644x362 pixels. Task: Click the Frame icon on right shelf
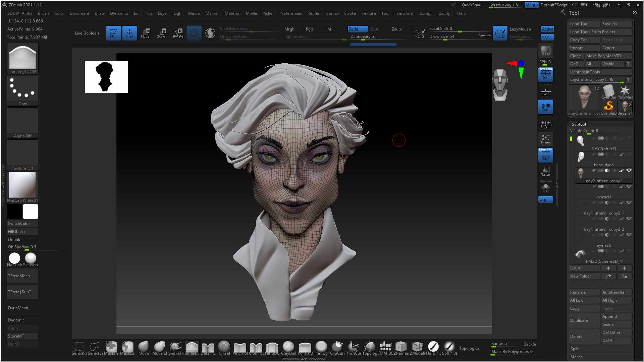tap(545, 138)
